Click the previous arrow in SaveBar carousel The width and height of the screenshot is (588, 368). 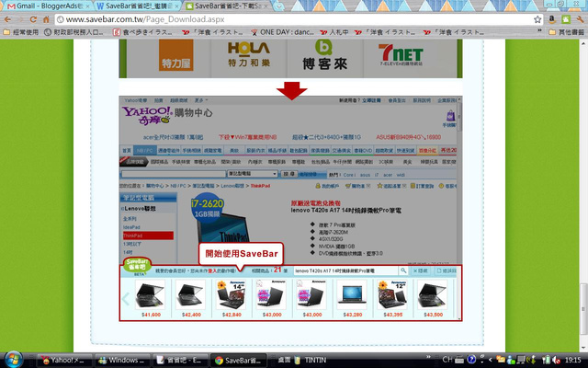tap(126, 299)
